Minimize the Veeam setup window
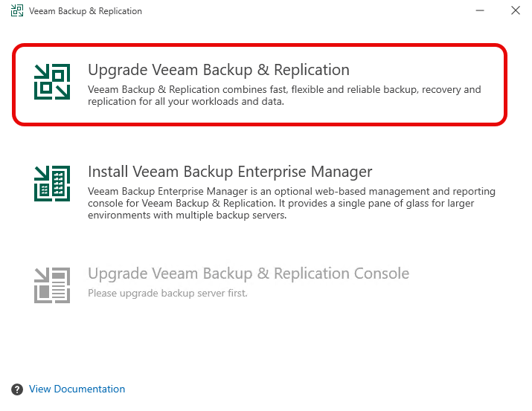This screenshot has width=532, height=411. tap(477, 11)
